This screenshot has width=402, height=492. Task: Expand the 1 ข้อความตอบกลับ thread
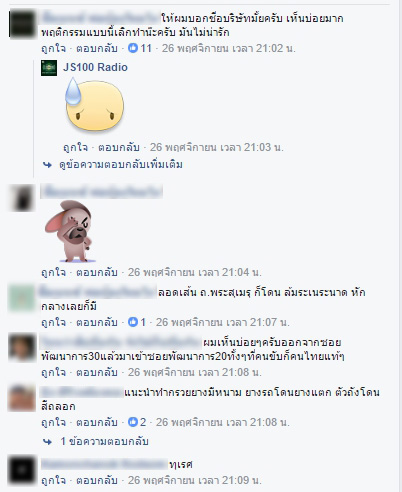coord(104,442)
